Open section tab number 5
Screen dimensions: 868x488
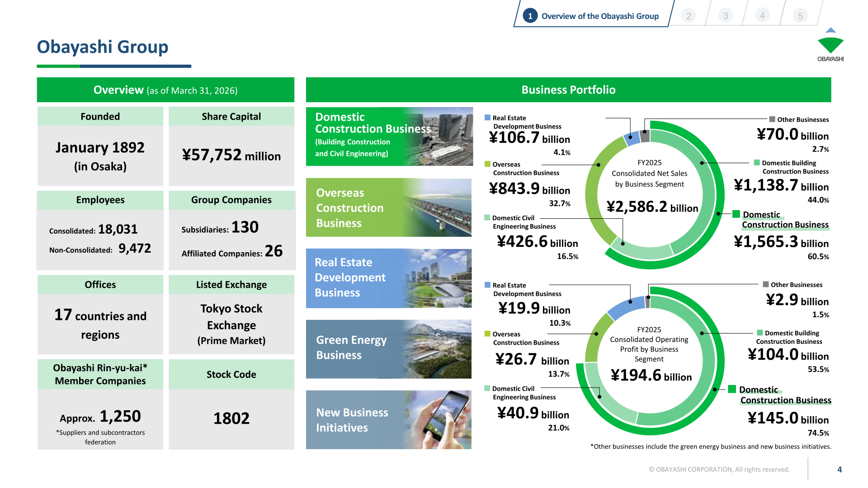(800, 16)
